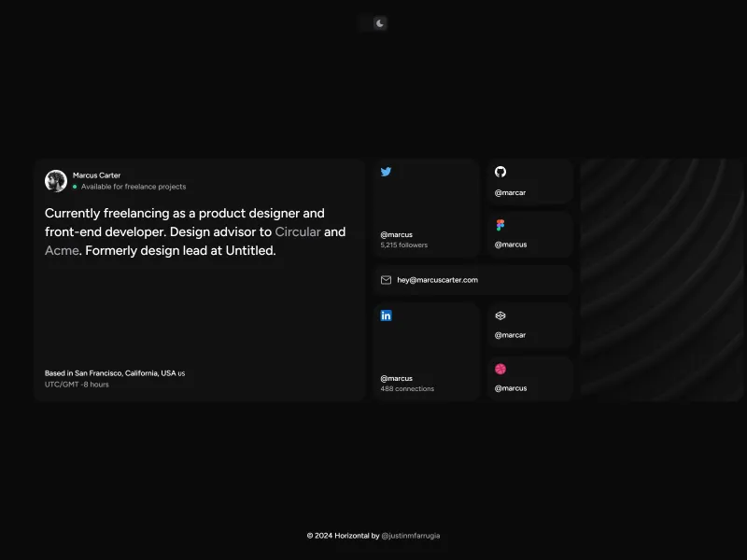Viewport: 747px width, 560px height.
Task: Visit @justinmfarrugia footer link
Action: click(x=411, y=536)
